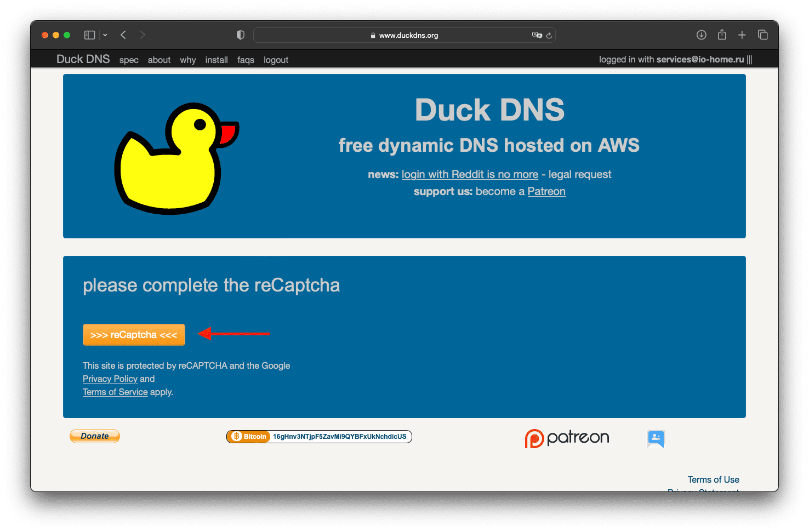The height and width of the screenshot is (532, 809).
Task: Reload the page with the refresh icon
Action: [x=549, y=35]
